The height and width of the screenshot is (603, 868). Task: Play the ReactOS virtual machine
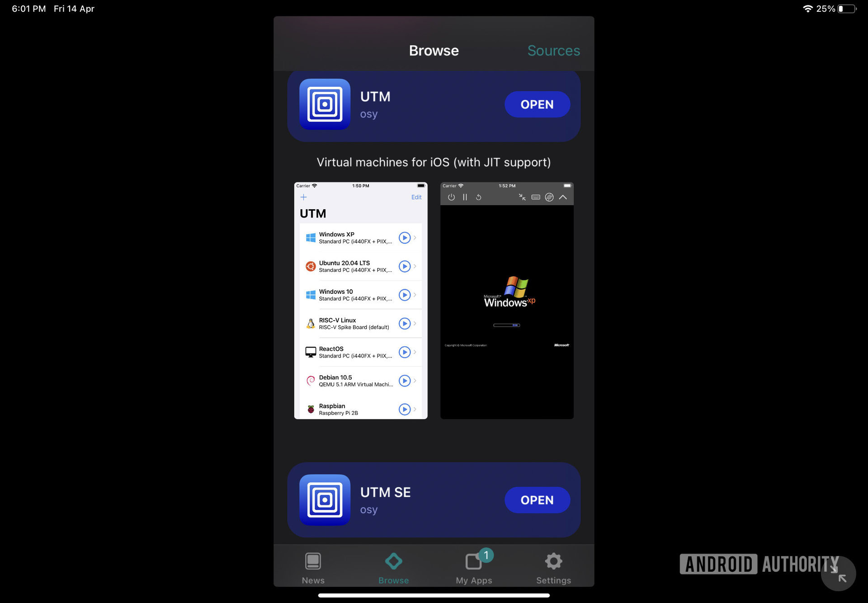coord(406,352)
